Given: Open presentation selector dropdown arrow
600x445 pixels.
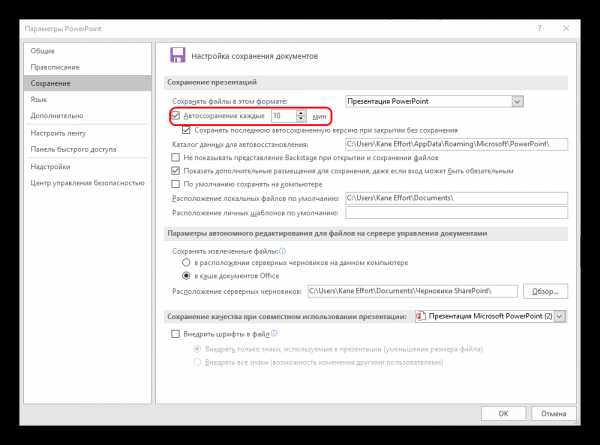Looking at the screenshot, I should click(560, 316).
